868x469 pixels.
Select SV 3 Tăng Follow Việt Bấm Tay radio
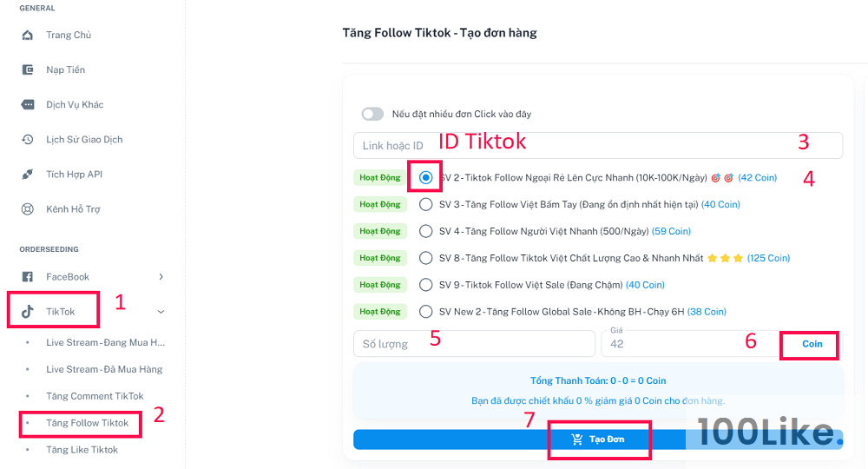click(425, 204)
